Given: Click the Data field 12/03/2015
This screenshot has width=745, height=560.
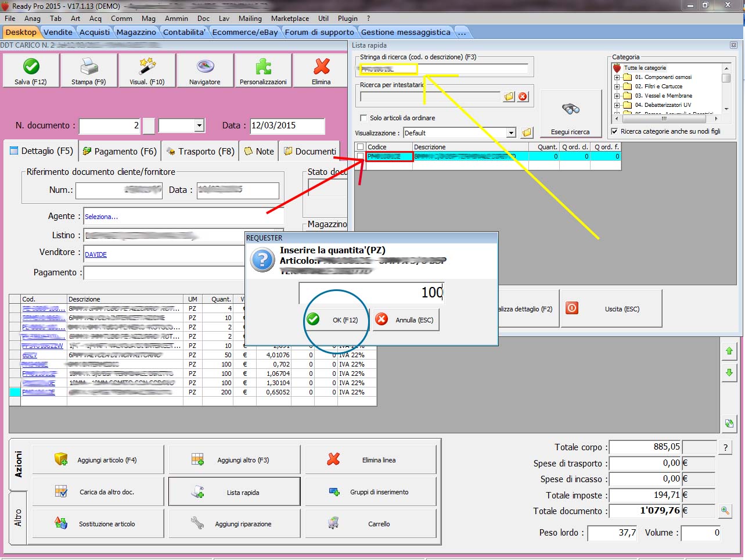Looking at the screenshot, I should (287, 125).
